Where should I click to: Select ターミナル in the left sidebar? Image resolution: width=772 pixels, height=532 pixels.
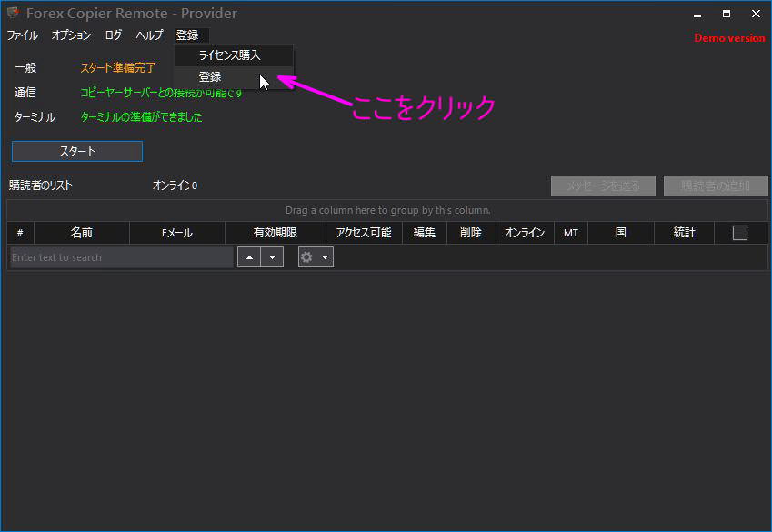[x=36, y=116]
